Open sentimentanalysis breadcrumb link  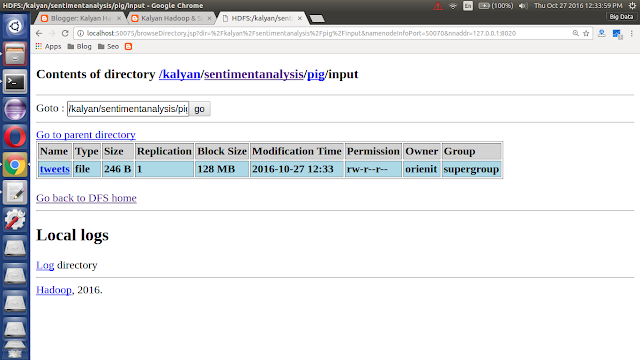[254, 74]
